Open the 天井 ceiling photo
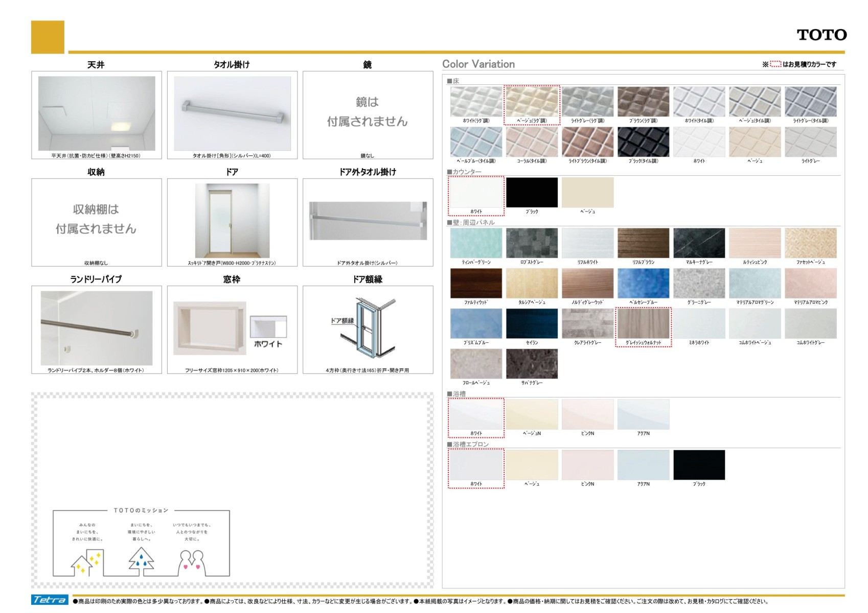Viewport: 868px width, 613px height. tap(97, 113)
